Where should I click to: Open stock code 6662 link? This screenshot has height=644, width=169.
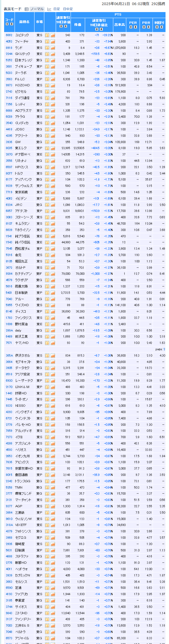(x=9, y=35)
